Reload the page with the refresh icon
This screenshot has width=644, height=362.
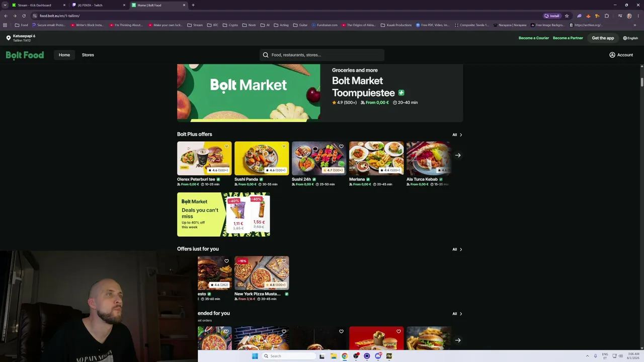24,16
